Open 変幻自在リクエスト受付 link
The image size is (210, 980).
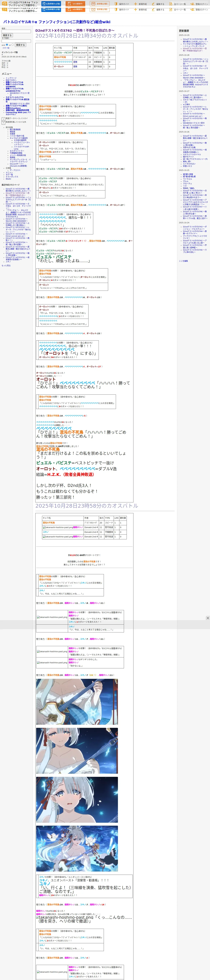pyautogui.click(x=19, y=104)
